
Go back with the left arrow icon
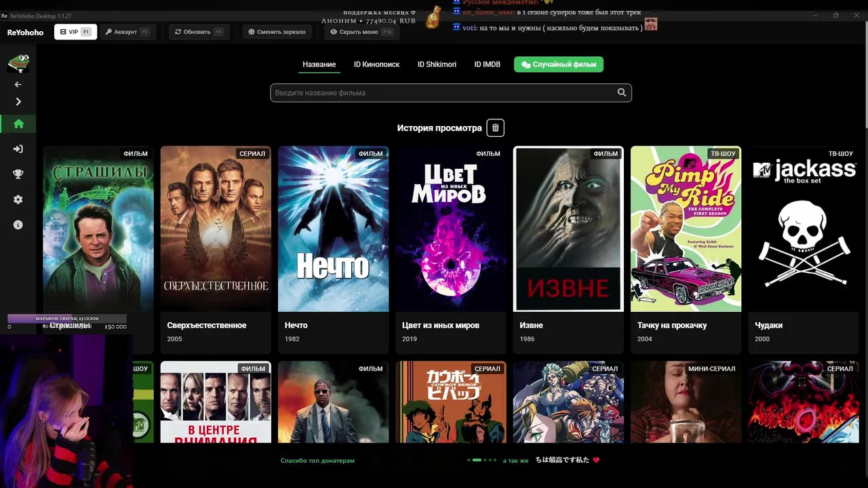(18, 85)
